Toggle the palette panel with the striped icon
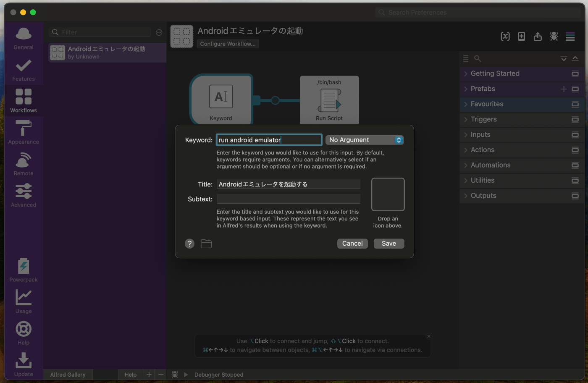 tap(570, 37)
